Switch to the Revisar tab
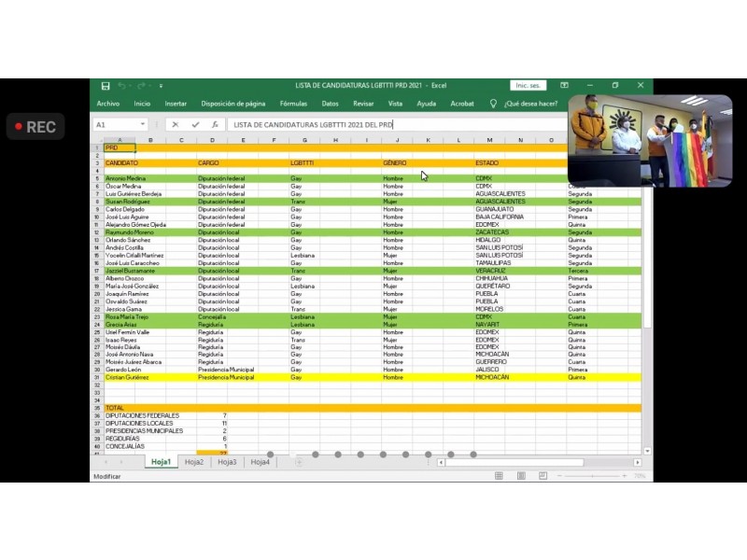The width and height of the screenshot is (747, 560). tap(363, 104)
